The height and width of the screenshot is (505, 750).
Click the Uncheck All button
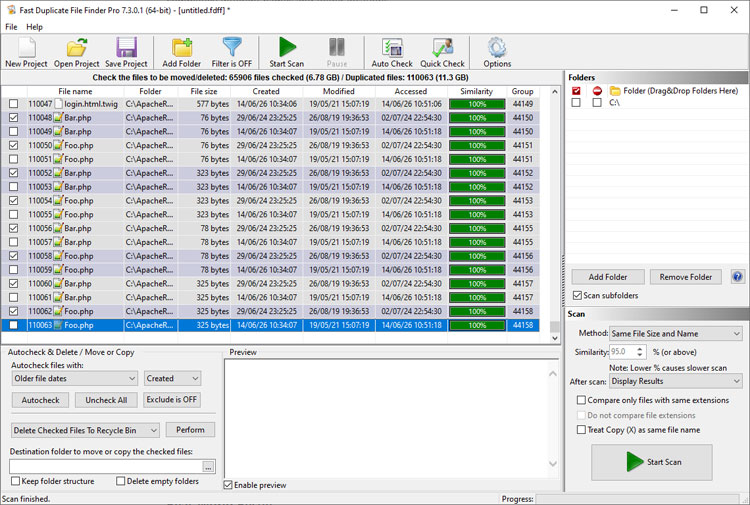point(106,400)
